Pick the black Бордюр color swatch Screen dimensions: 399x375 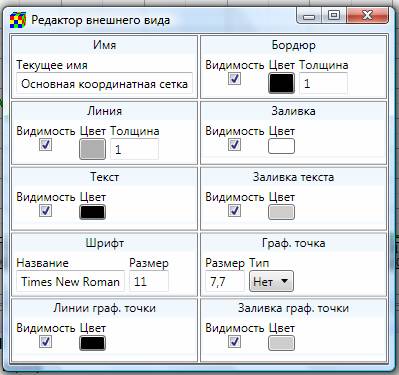click(281, 83)
